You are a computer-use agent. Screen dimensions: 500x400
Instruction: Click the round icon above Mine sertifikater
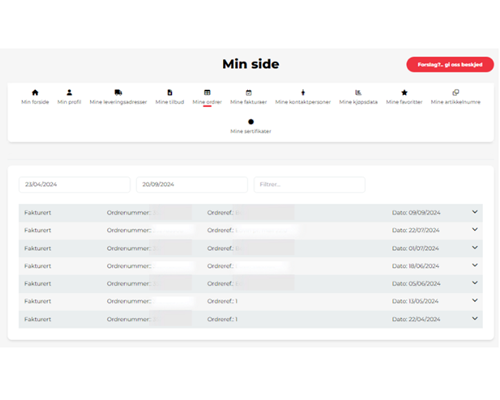251,122
